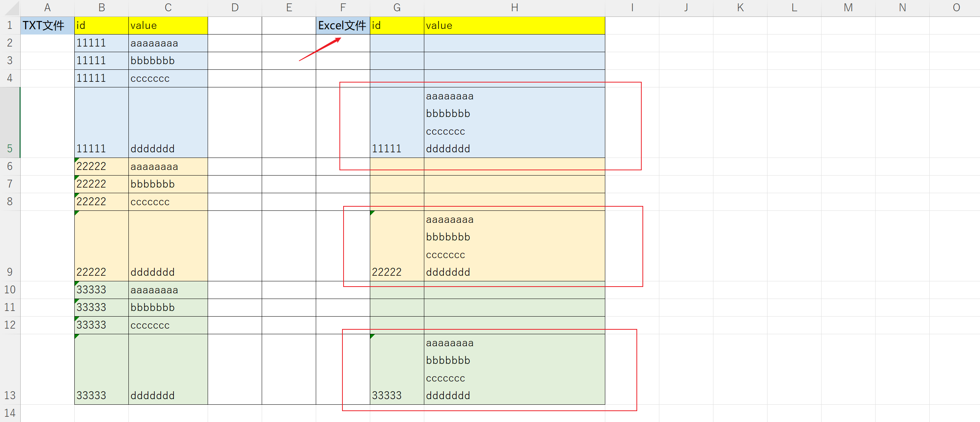Image resolution: width=980 pixels, height=422 pixels.
Task: Select row 14 header
Action: tap(10, 413)
